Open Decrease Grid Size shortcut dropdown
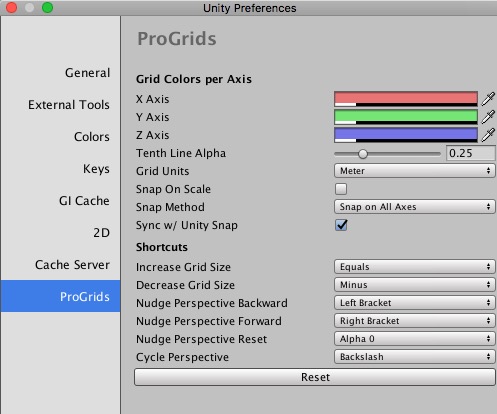The width and height of the screenshot is (497, 414). (x=415, y=285)
